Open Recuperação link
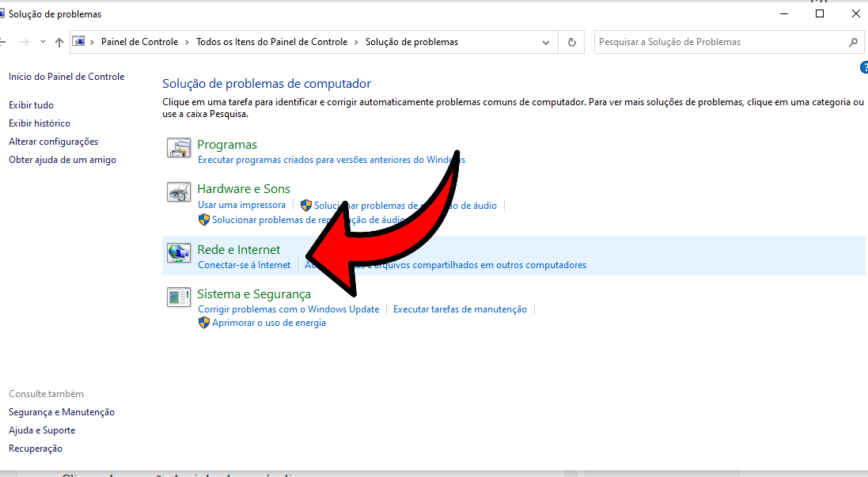 [36, 449]
